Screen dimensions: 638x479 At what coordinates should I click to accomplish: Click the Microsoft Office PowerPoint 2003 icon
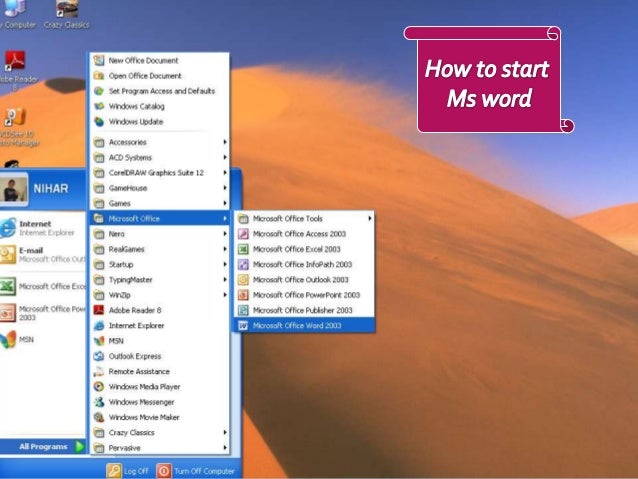click(x=243, y=295)
